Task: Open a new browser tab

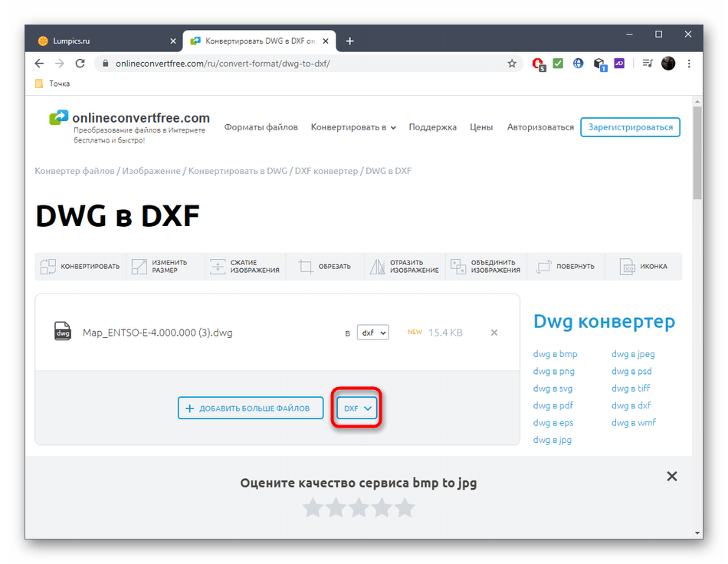Action: 349,41
